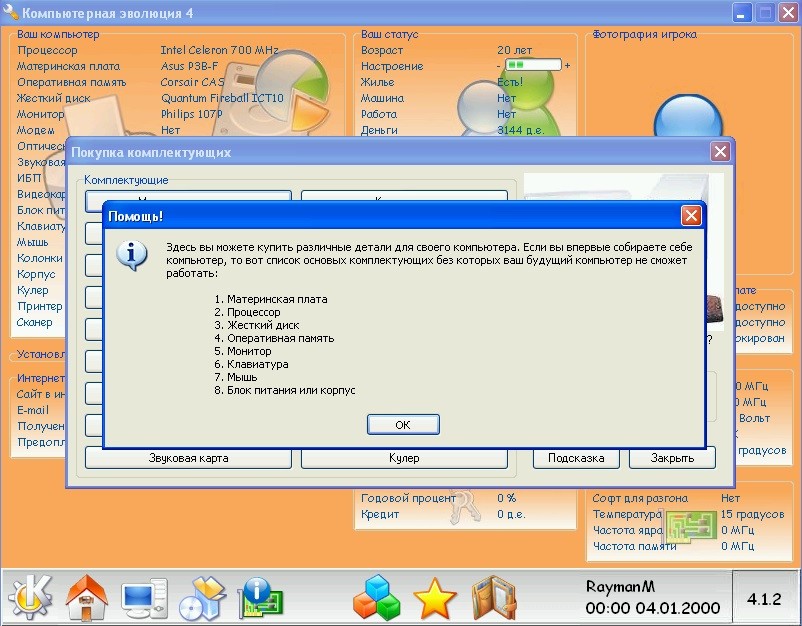Click the Жесткий диск label in Ваш компьютер
The width and height of the screenshot is (802, 626).
pyautogui.click(x=54, y=98)
